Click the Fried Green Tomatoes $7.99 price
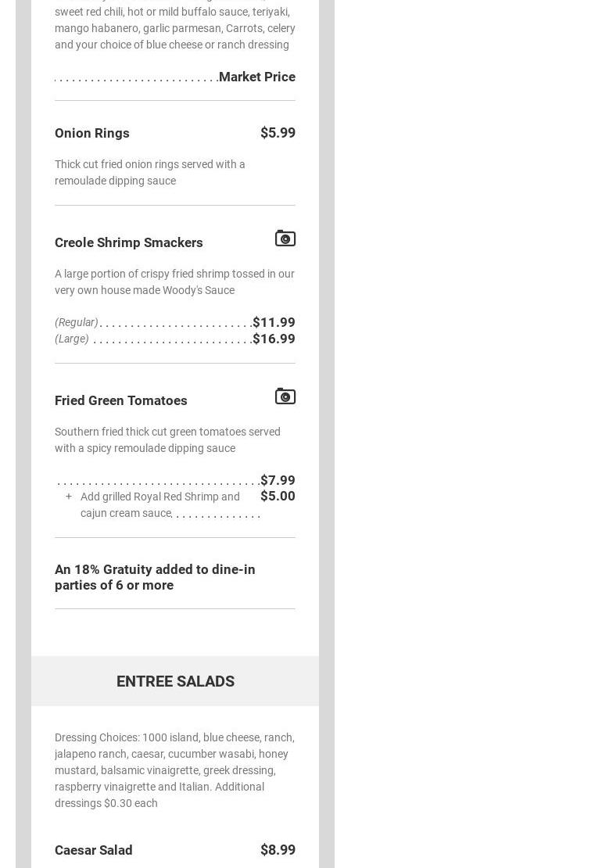 278,480
